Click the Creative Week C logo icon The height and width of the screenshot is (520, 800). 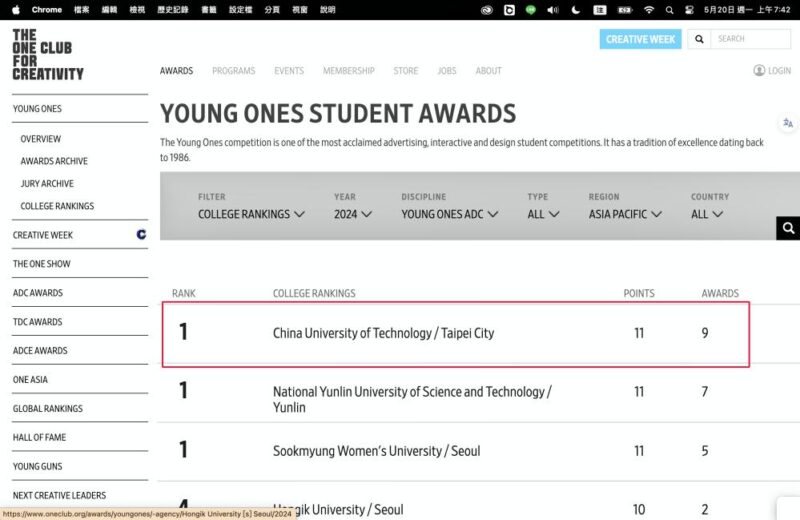(x=141, y=234)
